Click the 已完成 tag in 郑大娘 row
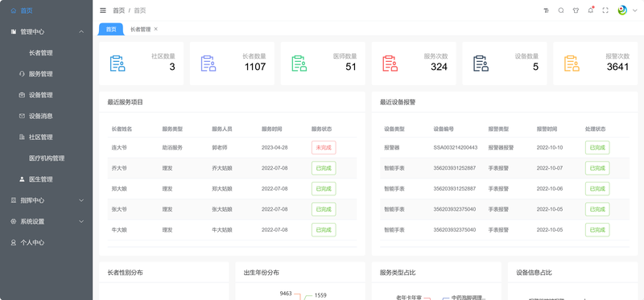Image resolution: width=644 pixels, height=300 pixels. pos(324,189)
